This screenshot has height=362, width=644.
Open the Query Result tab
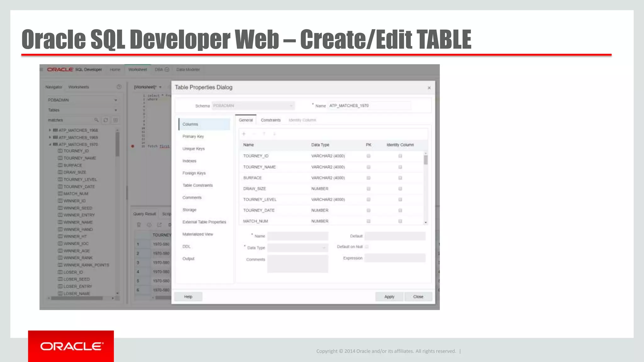(x=145, y=214)
